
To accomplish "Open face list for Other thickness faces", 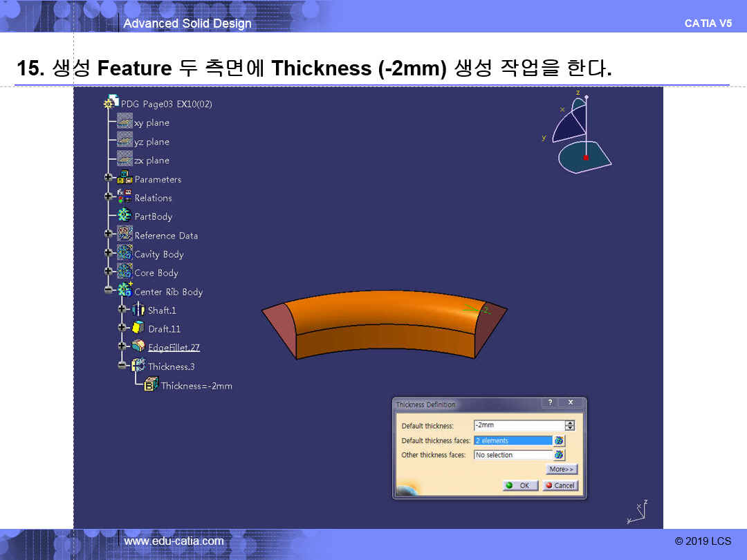I will 559,455.
